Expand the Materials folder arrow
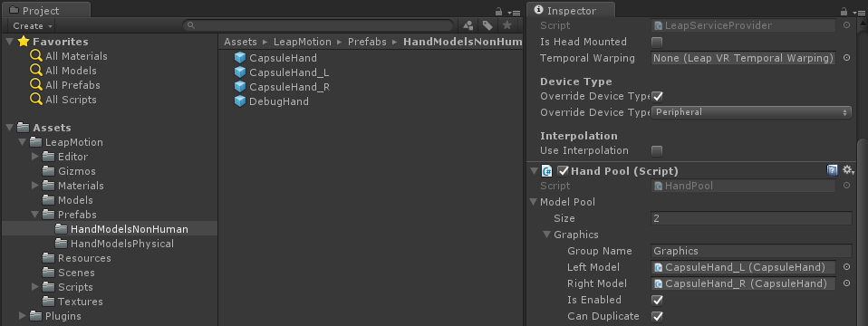 point(35,186)
